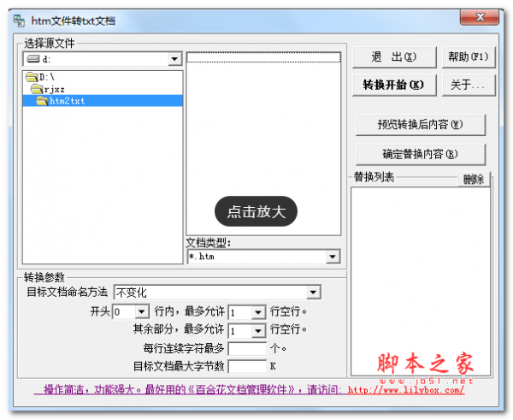The width and height of the screenshot is (513, 420).
Task: Click 预览转换后内容(W) button
Action: (421, 124)
